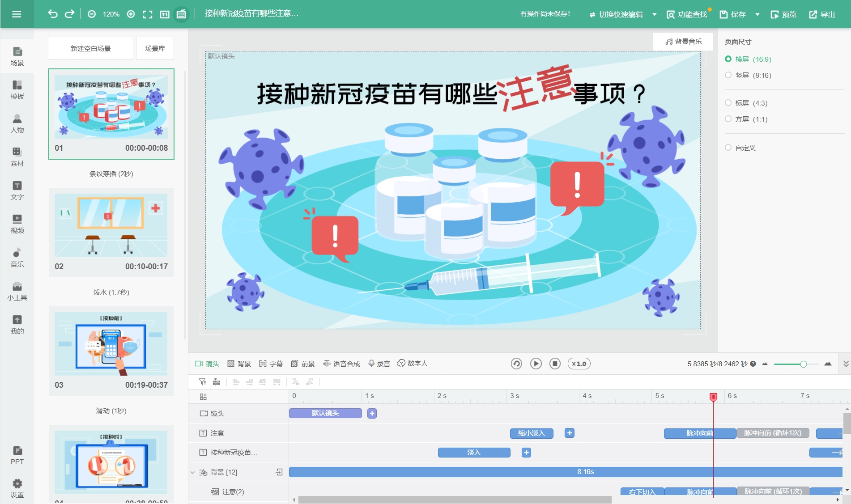
Task: Switch to the 字幕 timeline tab
Action: click(271, 364)
